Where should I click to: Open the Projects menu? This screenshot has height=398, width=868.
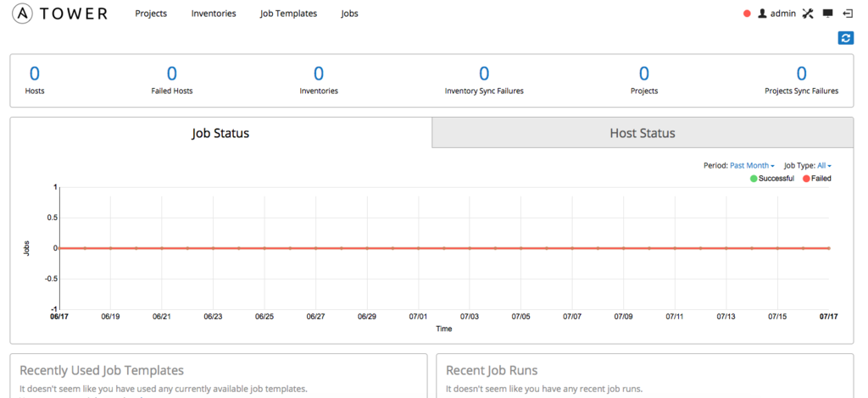click(151, 14)
